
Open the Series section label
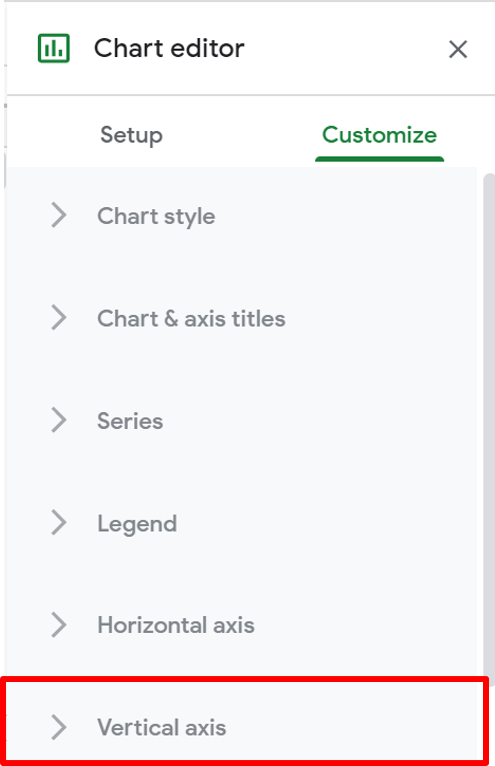click(130, 421)
